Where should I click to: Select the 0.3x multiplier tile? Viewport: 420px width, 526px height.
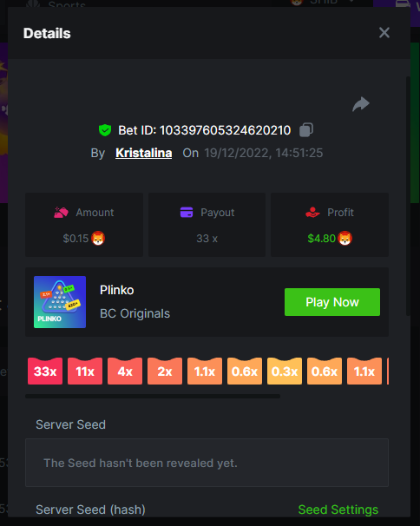coord(285,371)
